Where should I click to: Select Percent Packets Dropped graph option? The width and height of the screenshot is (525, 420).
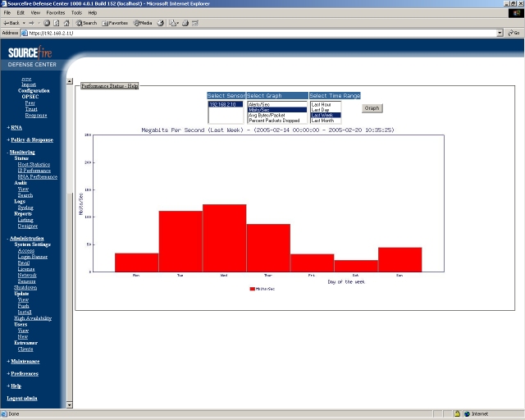pos(277,121)
